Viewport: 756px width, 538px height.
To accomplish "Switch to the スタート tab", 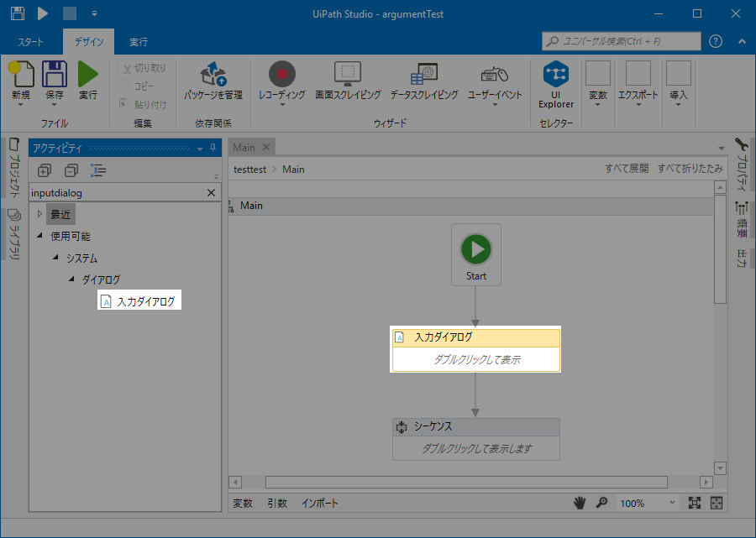I will tap(30, 42).
